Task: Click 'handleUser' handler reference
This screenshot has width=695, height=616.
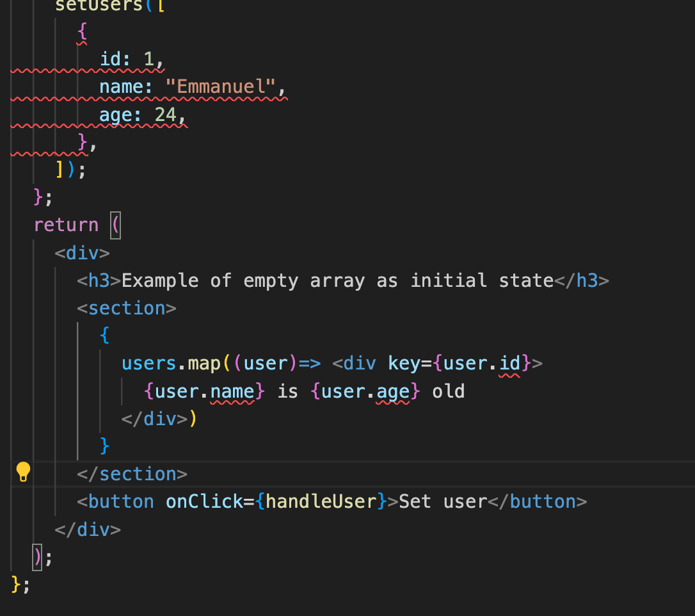Action: coord(321,501)
